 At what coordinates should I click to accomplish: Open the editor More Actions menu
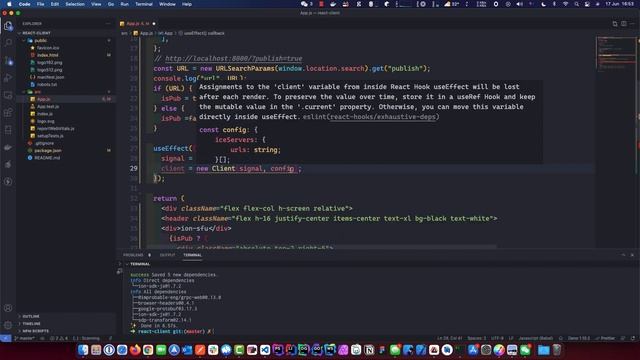coord(632,24)
